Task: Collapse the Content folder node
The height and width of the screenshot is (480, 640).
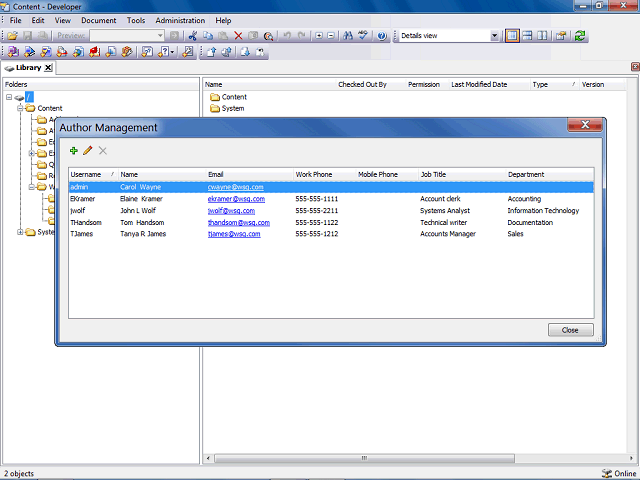Action: click(x=20, y=108)
